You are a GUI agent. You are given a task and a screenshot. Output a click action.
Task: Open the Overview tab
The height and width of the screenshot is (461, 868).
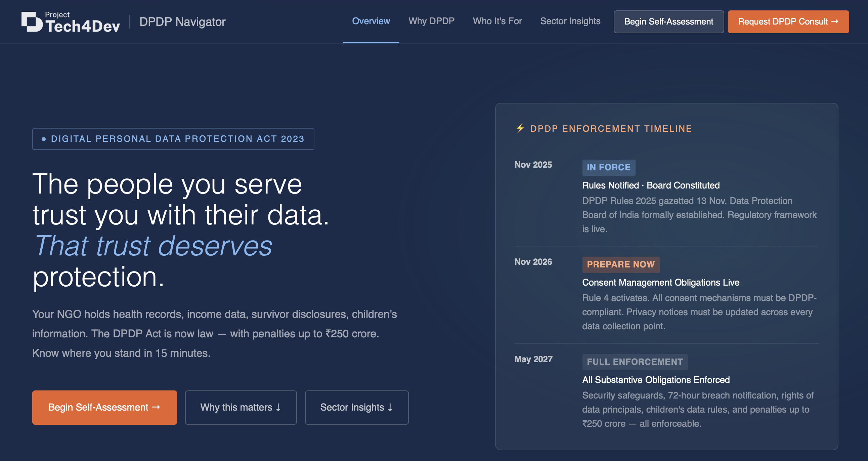tap(371, 21)
